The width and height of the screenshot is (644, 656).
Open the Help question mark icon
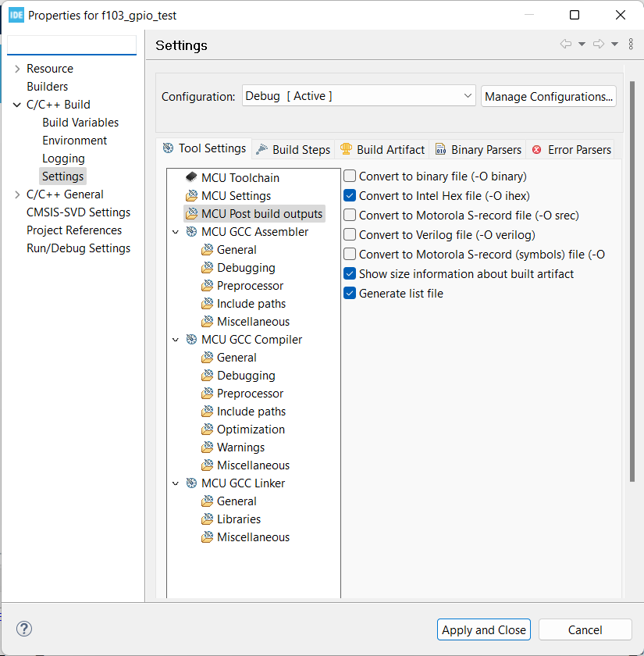tap(24, 629)
